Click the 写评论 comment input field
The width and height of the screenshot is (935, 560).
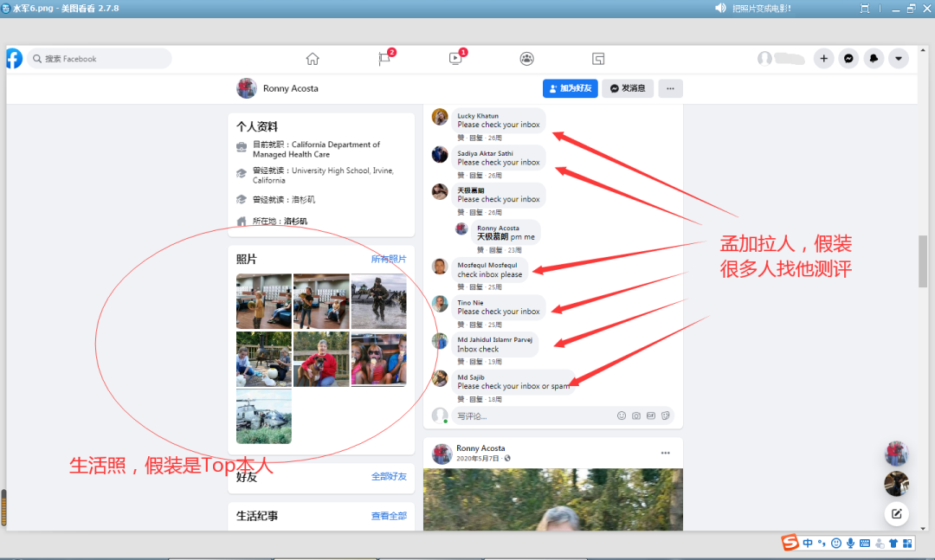(519, 415)
